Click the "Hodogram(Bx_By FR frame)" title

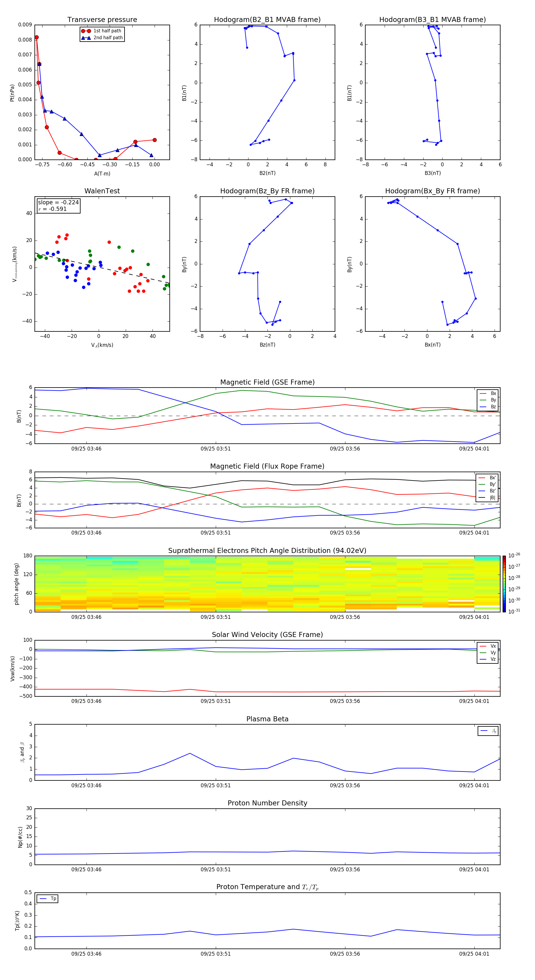click(x=432, y=191)
